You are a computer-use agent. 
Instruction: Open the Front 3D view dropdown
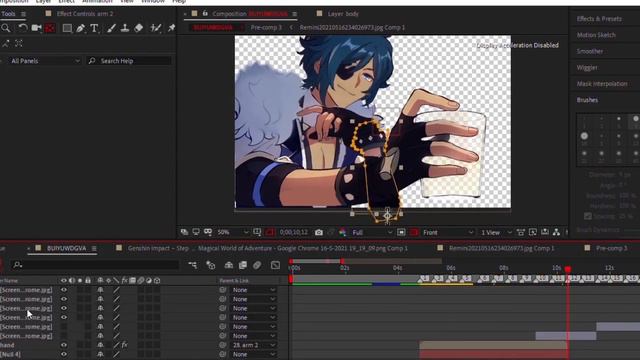coord(447,232)
